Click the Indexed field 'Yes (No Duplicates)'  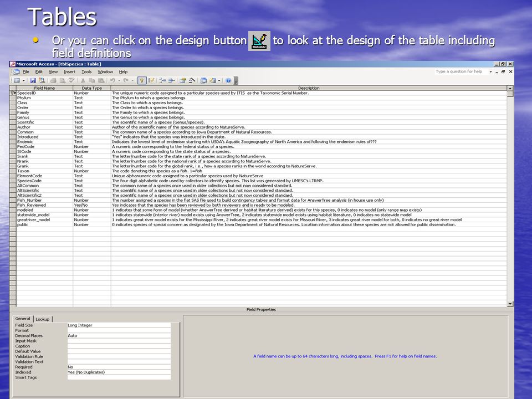coord(119,372)
